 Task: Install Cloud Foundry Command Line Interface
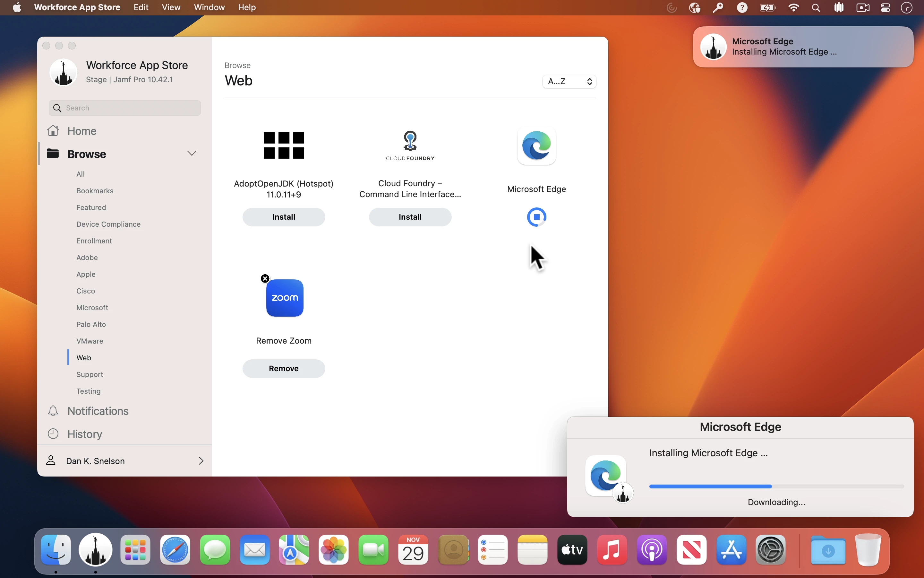[x=410, y=217]
